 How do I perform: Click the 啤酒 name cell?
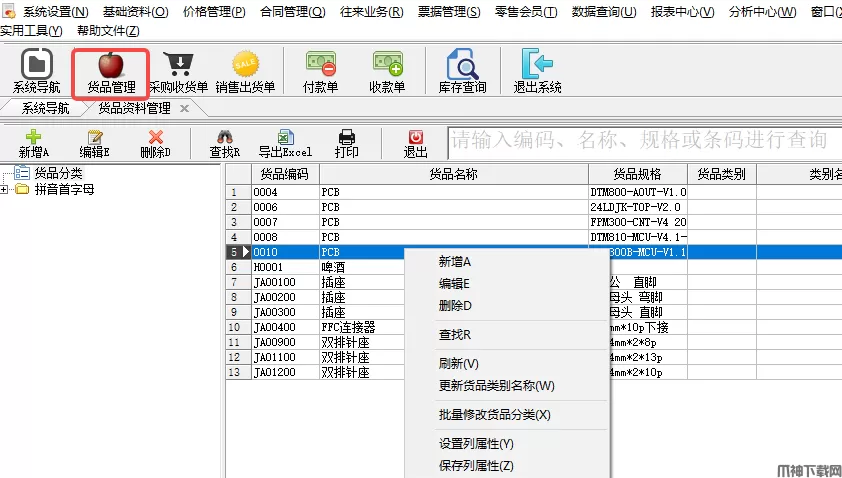[x=362, y=267]
